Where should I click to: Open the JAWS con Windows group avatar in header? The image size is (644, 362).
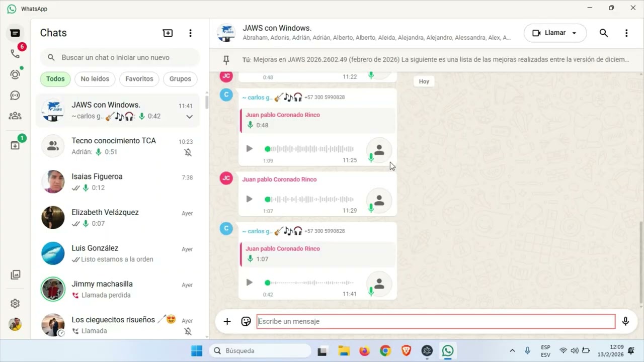(226, 33)
